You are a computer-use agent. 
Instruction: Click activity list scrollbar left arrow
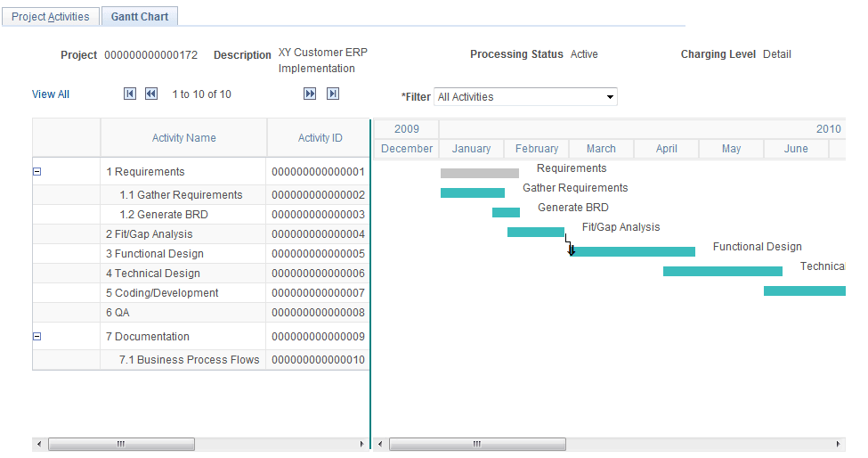39,444
